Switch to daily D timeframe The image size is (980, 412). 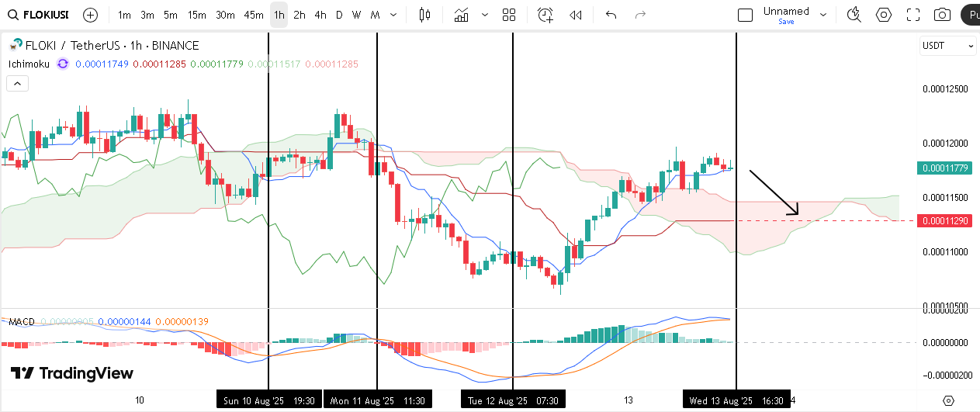pos(339,15)
